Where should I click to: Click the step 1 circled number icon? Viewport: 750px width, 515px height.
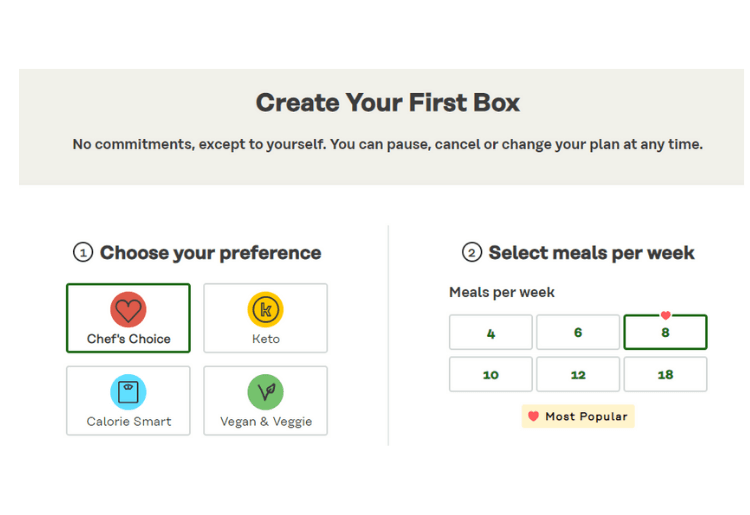point(83,253)
